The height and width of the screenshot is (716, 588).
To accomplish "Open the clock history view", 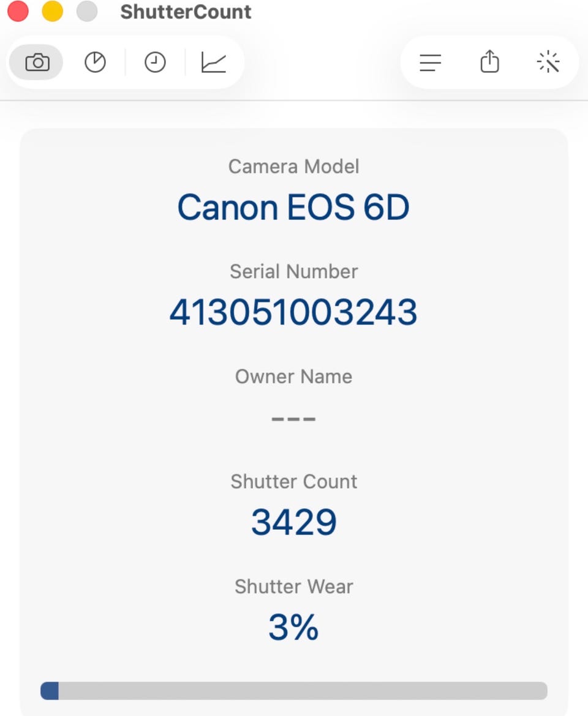I will [155, 62].
